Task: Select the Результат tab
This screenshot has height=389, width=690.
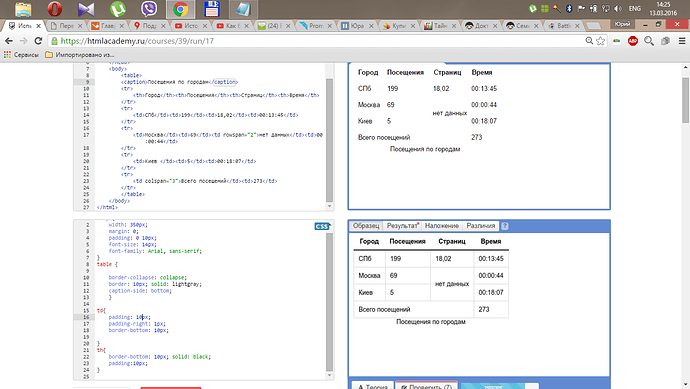Action: pos(402,226)
